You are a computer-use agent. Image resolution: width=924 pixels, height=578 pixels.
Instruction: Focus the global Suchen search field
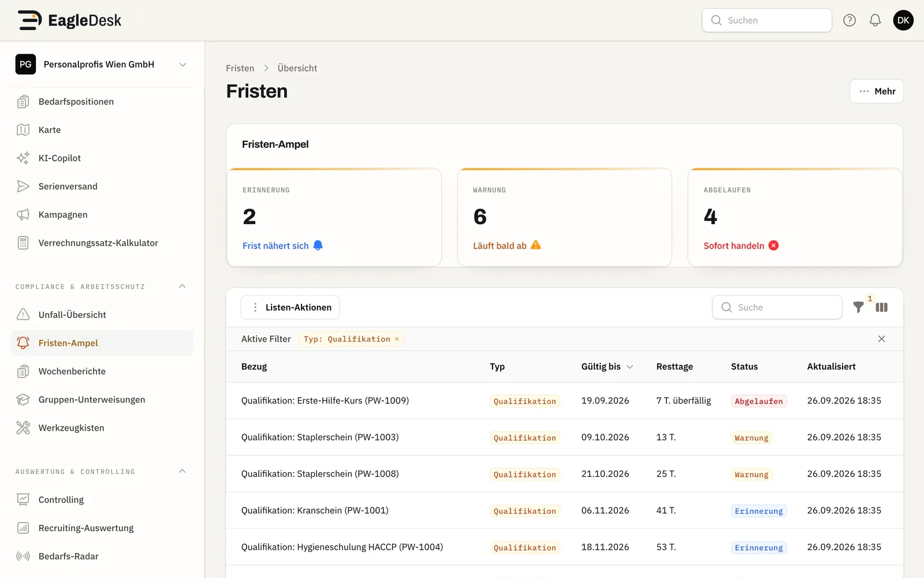tap(767, 20)
